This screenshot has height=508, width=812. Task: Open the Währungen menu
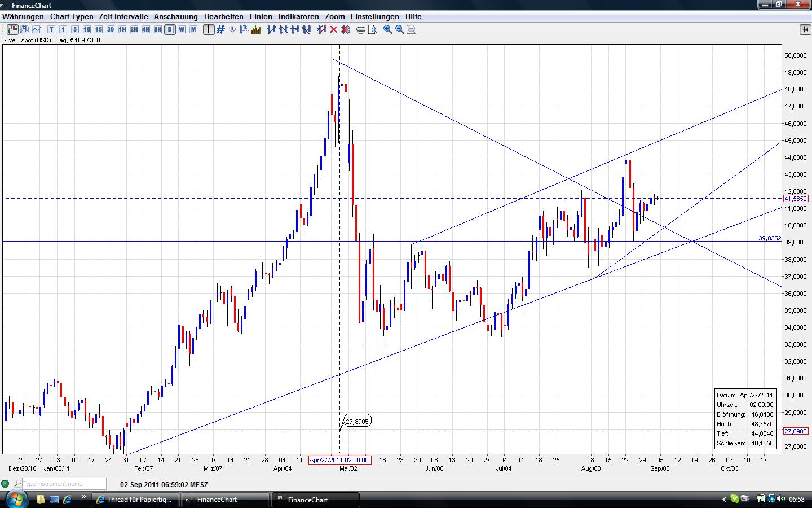point(23,16)
